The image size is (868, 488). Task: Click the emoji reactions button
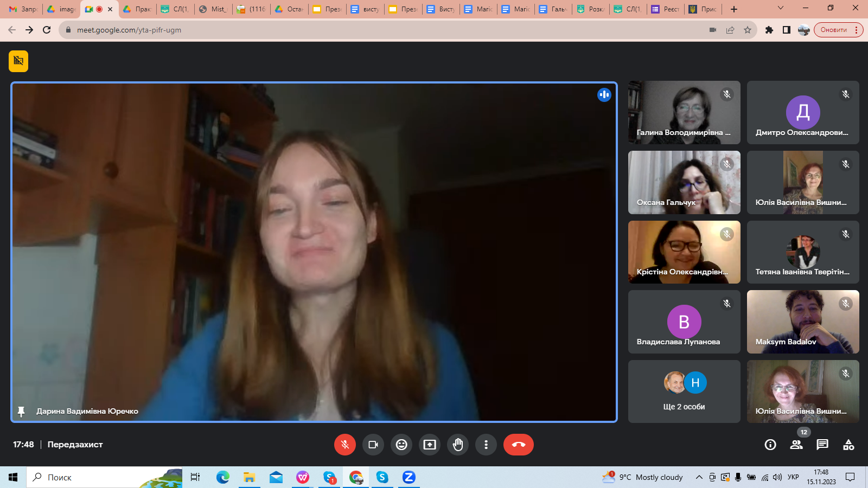pyautogui.click(x=401, y=445)
